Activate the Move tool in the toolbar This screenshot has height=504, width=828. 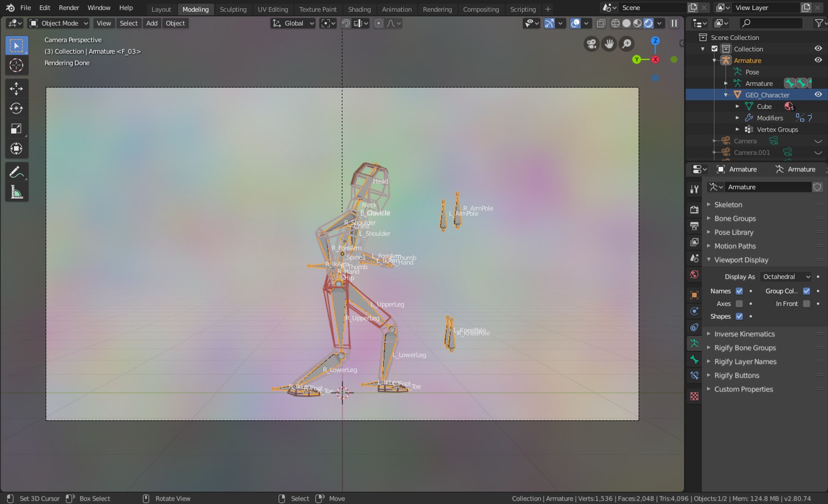16,89
